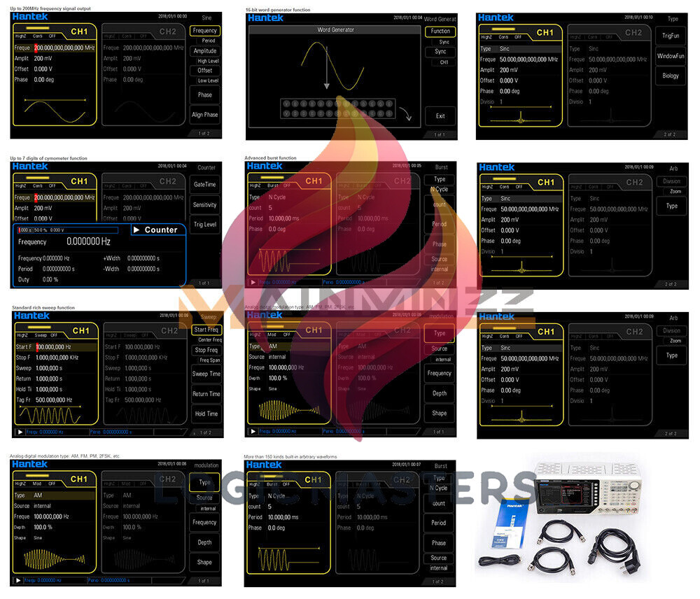The width and height of the screenshot is (700, 599).
Task: Click the Sweep Time button
Action: tap(206, 374)
